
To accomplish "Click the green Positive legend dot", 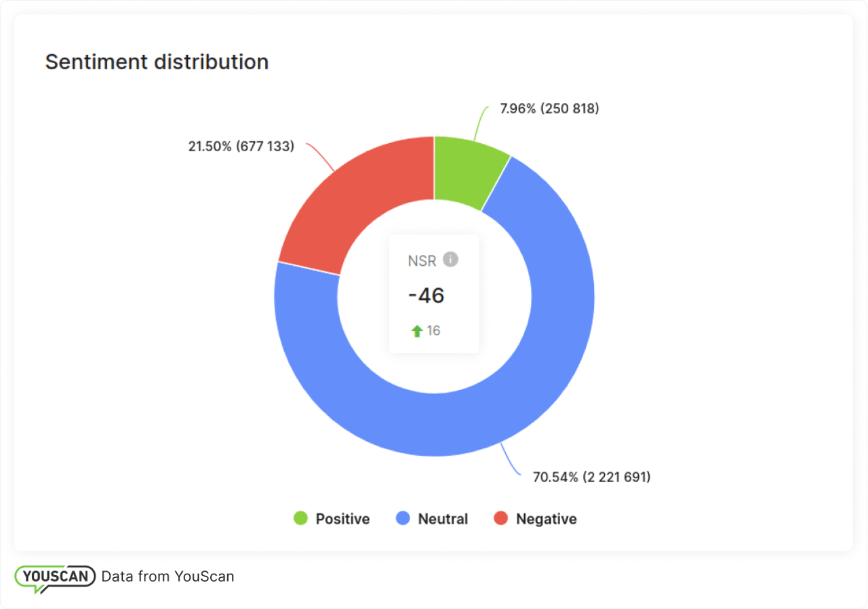I will click(300, 519).
